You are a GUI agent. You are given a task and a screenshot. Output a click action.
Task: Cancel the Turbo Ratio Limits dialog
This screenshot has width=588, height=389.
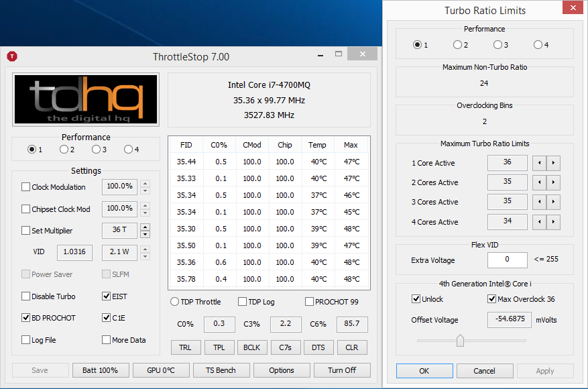pos(485,371)
